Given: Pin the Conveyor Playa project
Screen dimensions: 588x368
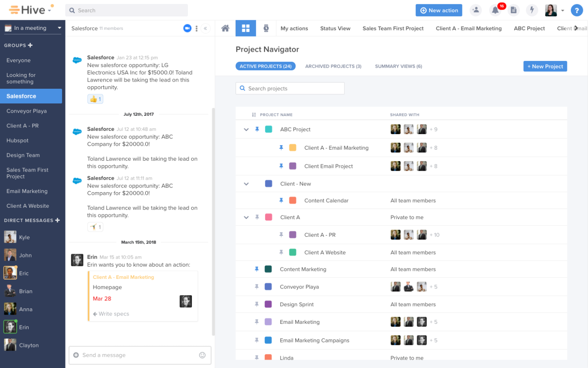Looking at the screenshot, I should [257, 287].
